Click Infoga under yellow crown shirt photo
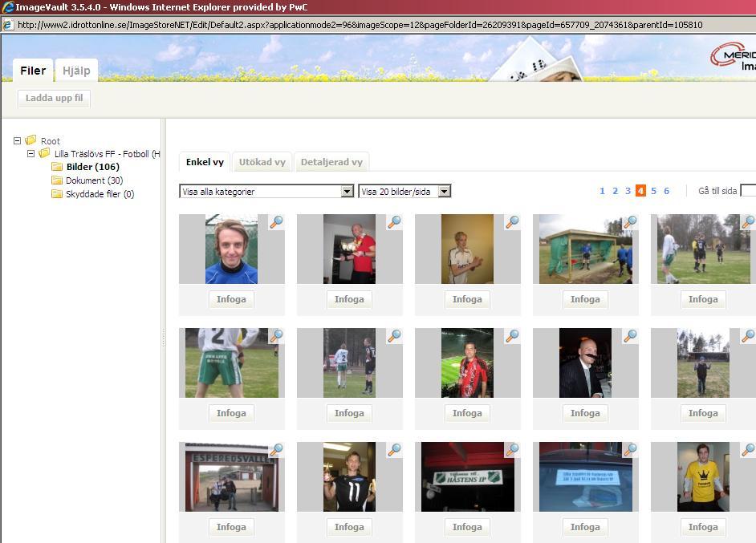 703,527
